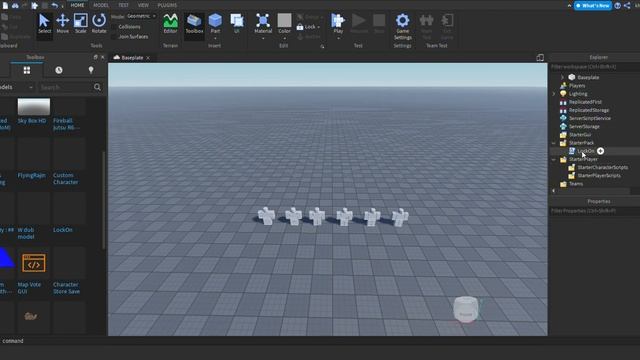Screen dimensions: 640x360
Task: Activate the Rotate tool
Action: (99, 24)
